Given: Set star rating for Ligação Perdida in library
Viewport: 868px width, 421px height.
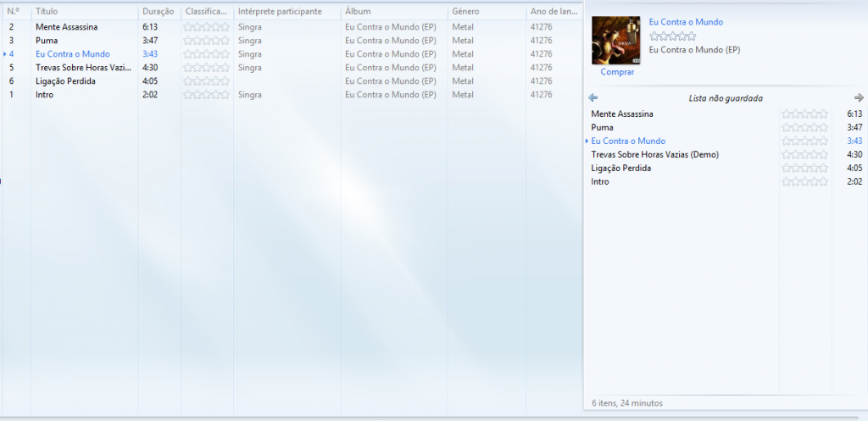Looking at the screenshot, I should pyautogui.click(x=206, y=81).
